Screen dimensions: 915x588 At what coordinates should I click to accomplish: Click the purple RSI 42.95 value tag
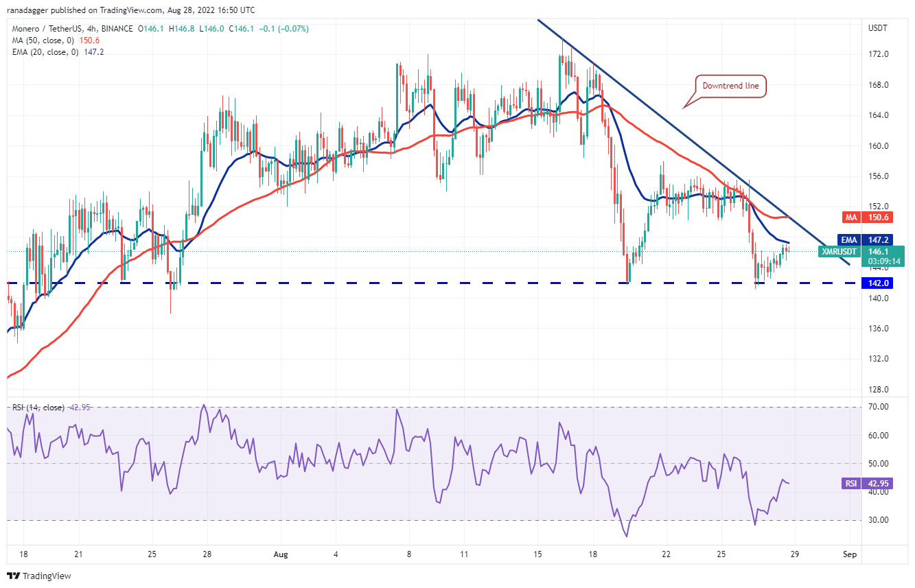click(864, 483)
